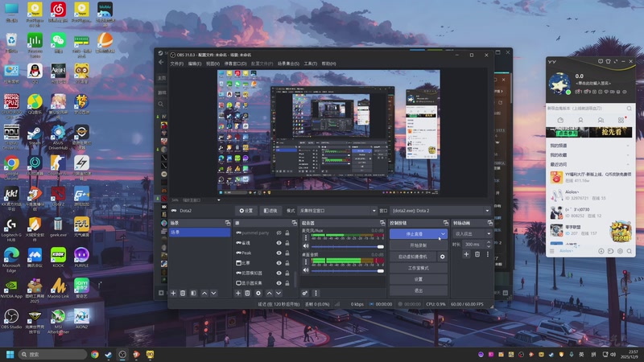The width and height of the screenshot is (644, 362).
Task: Expand the stop streaming button's arrow
Action: point(443,234)
